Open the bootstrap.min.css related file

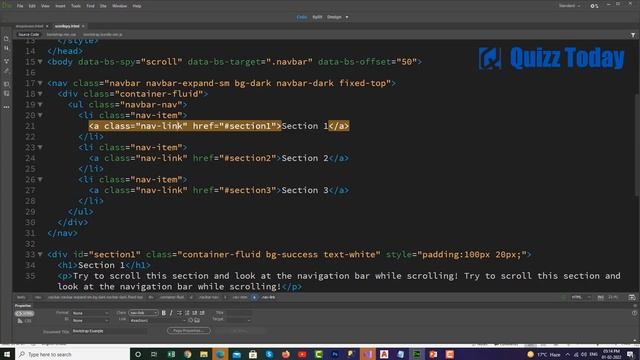click(61, 35)
